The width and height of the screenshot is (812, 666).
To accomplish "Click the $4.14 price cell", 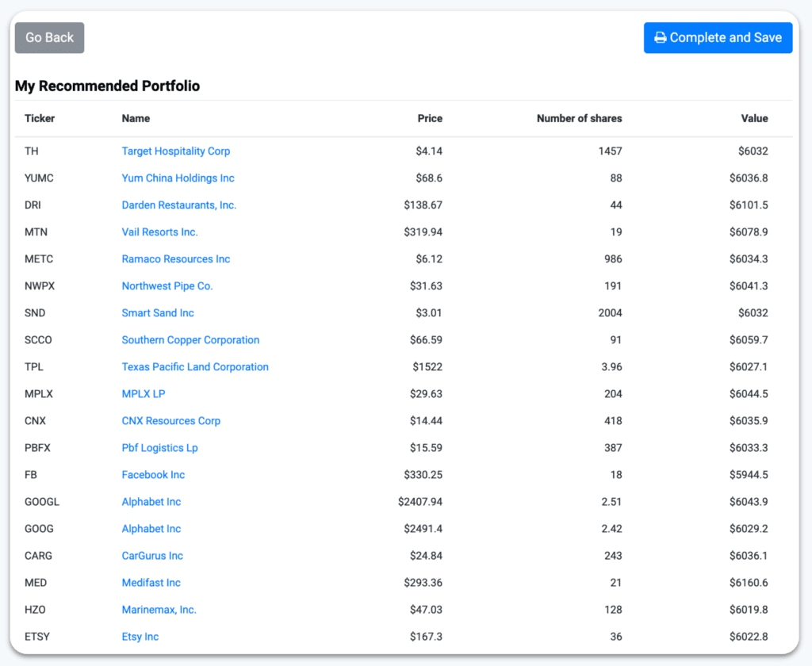I will [x=429, y=151].
